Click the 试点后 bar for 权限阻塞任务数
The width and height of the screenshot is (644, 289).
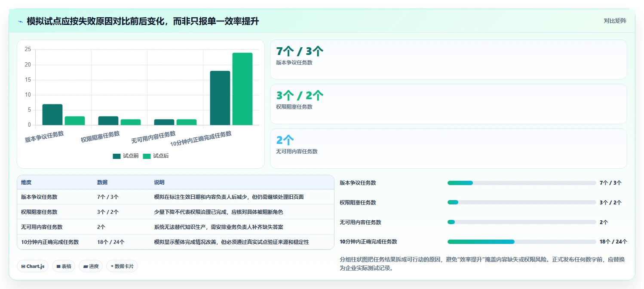click(131, 122)
